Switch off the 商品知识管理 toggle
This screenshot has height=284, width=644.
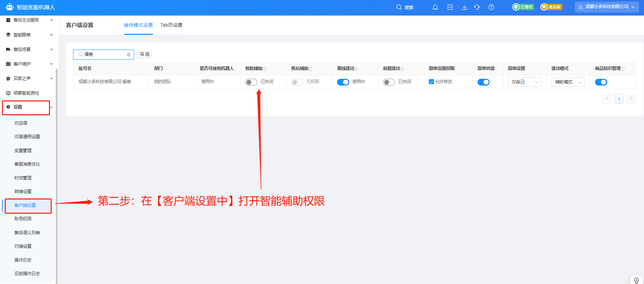[601, 82]
